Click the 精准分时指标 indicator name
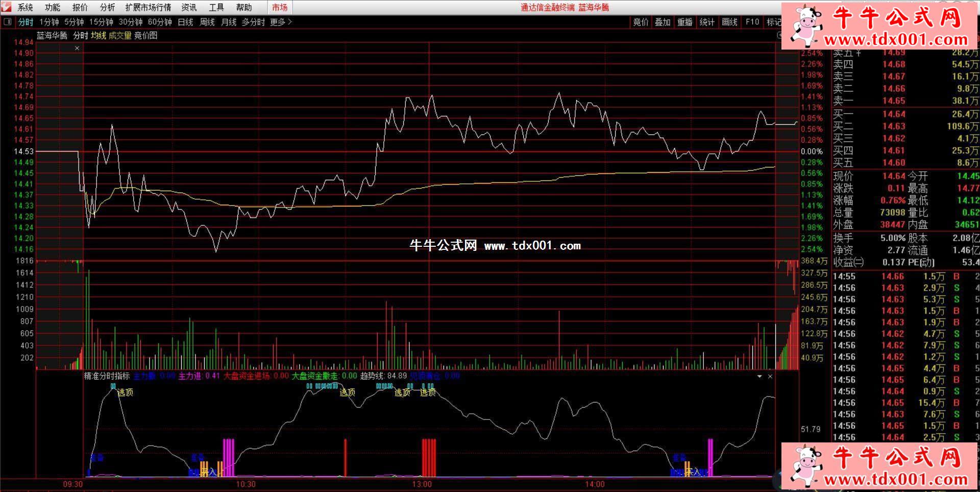 (x=107, y=376)
